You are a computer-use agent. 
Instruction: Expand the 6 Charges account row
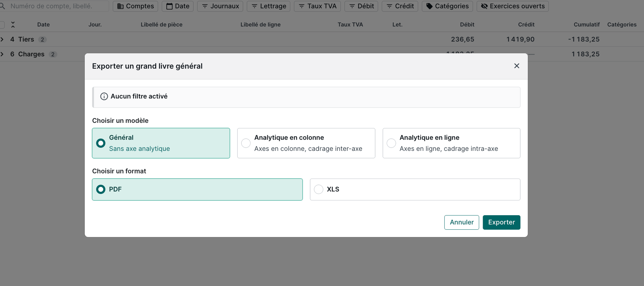click(x=2, y=54)
